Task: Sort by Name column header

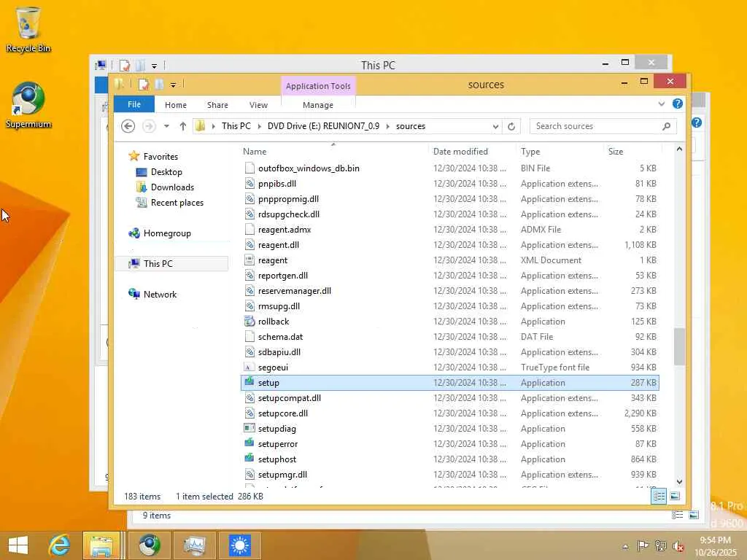Action: click(334, 152)
